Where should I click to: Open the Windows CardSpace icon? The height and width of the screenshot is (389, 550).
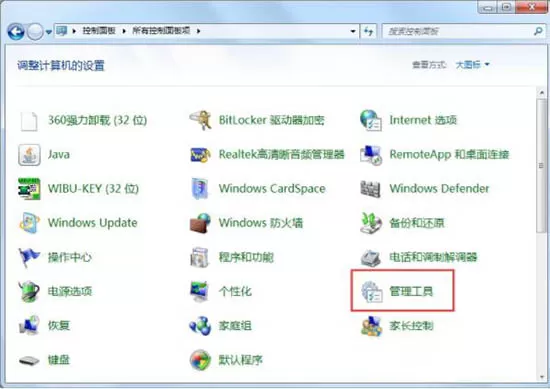[200, 189]
